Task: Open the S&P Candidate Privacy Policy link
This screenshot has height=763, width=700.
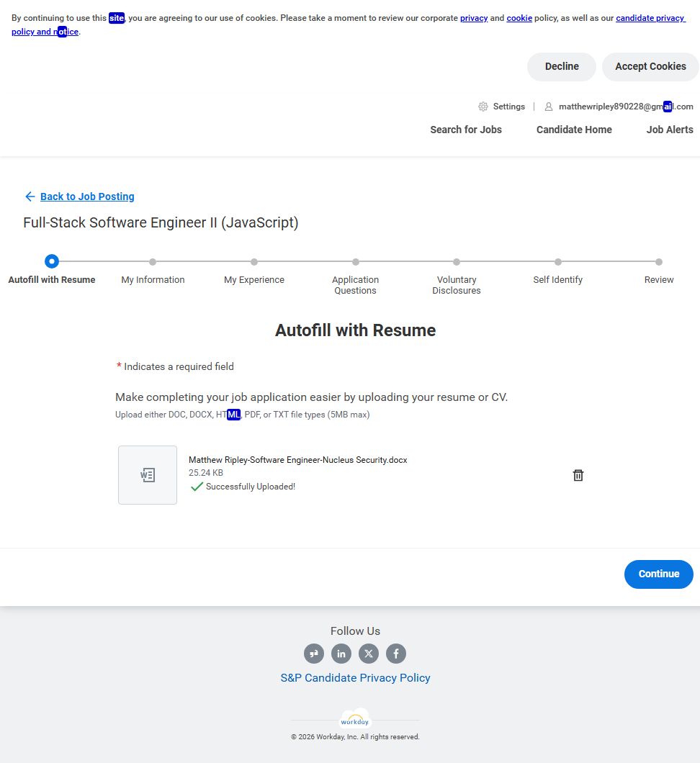Action: [x=355, y=678]
